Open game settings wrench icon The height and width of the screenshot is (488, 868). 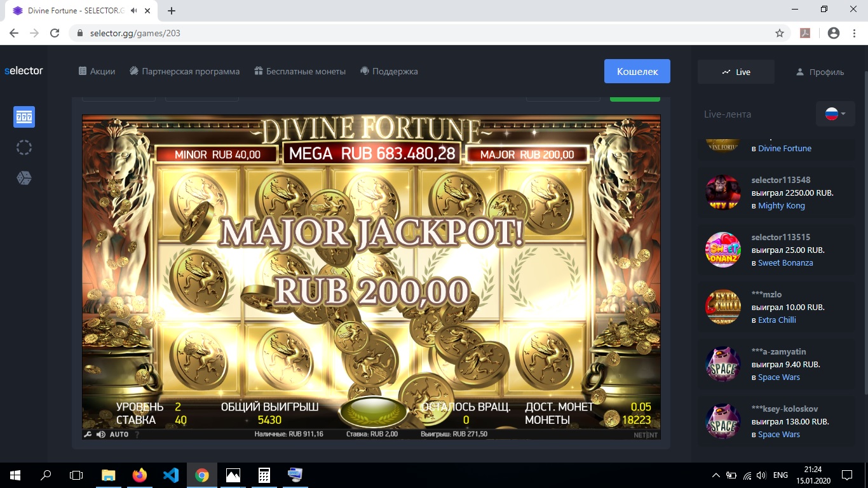click(x=88, y=435)
